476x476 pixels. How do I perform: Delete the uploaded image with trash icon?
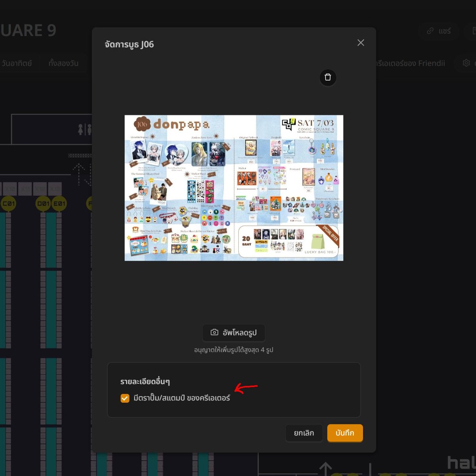(x=328, y=77)
